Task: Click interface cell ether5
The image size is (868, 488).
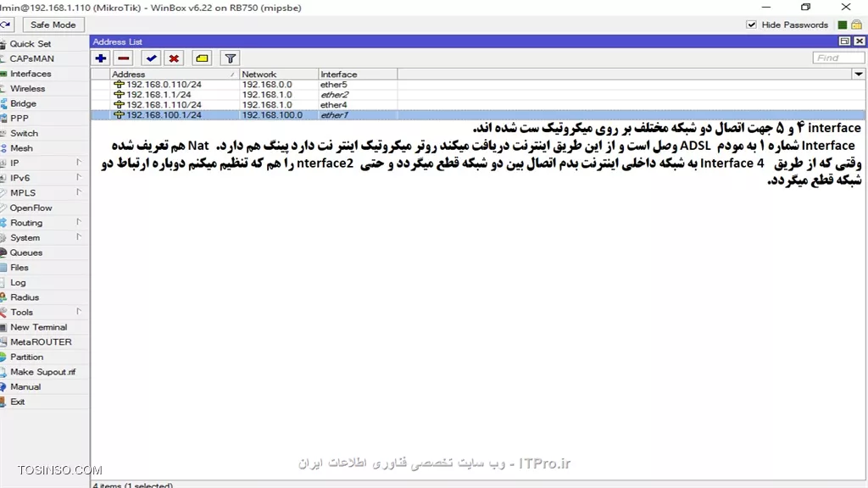Action: 334,85
